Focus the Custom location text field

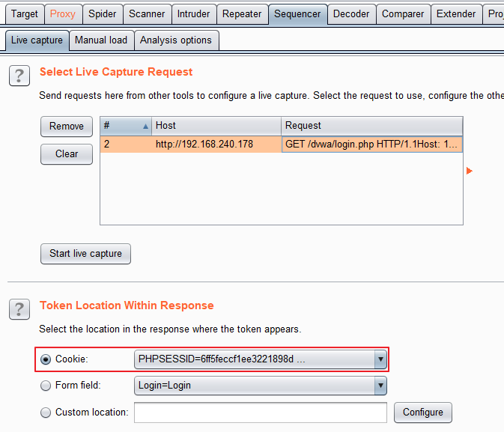point(261,413)
